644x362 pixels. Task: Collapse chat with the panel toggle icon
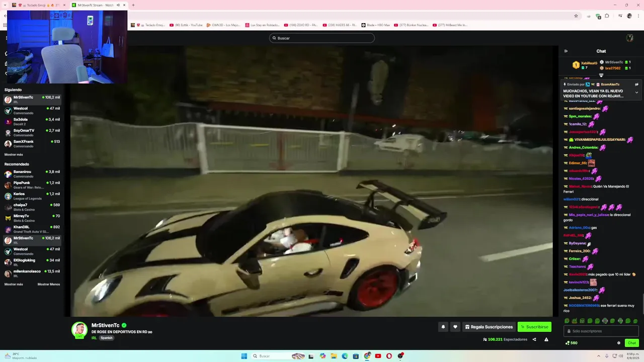click(x=566, y=51)
